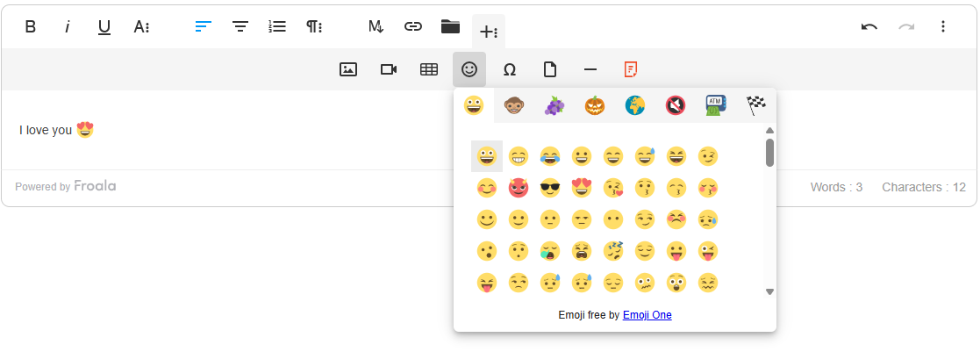Open the file manager folder icon
The image size is (980, 359).
pyautogui.click(x=450, y=26)
